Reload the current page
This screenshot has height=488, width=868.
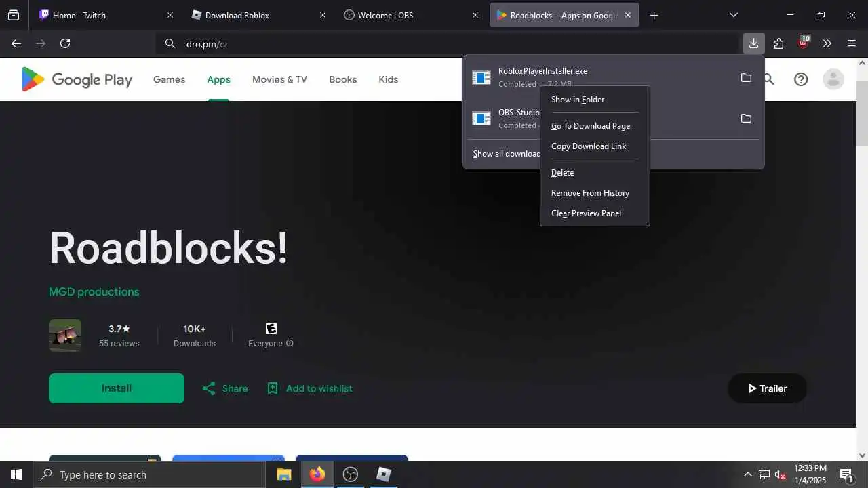tap(65, 43)
